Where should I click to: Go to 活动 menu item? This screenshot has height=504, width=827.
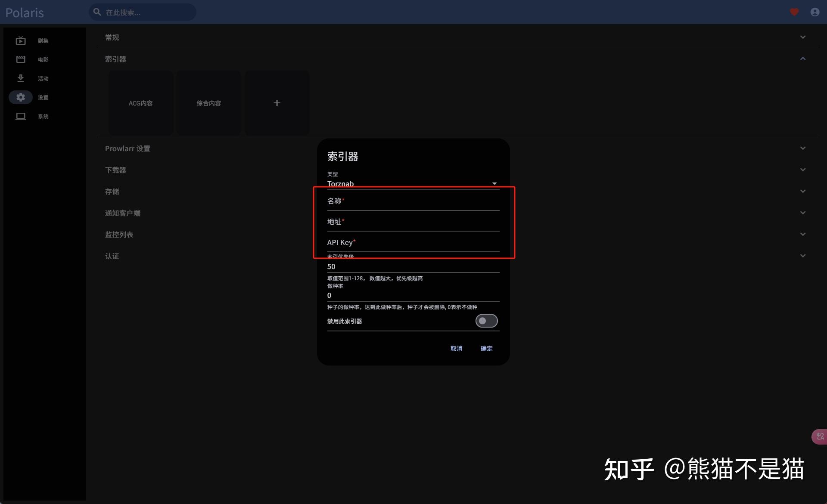click(43, 79)
